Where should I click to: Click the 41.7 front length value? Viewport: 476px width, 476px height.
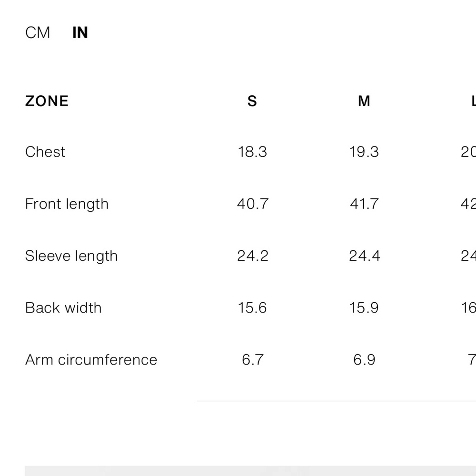click(364, 204)
